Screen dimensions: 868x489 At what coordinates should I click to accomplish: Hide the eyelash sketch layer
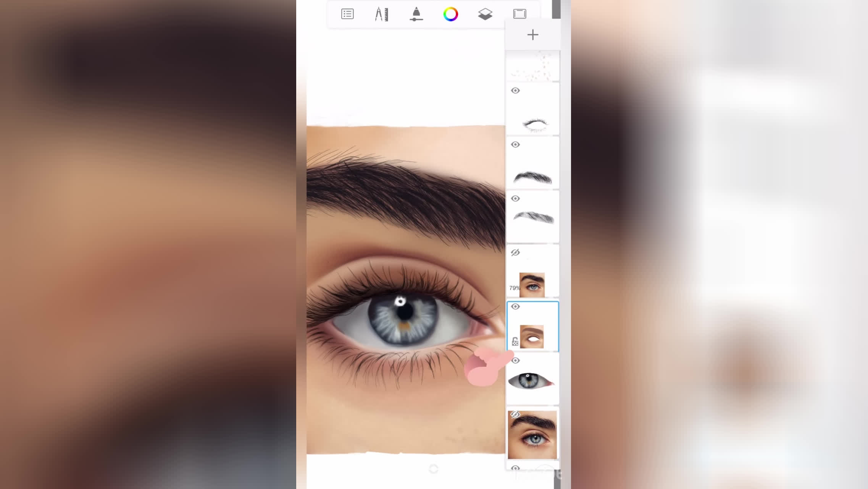tap(515, 91)
